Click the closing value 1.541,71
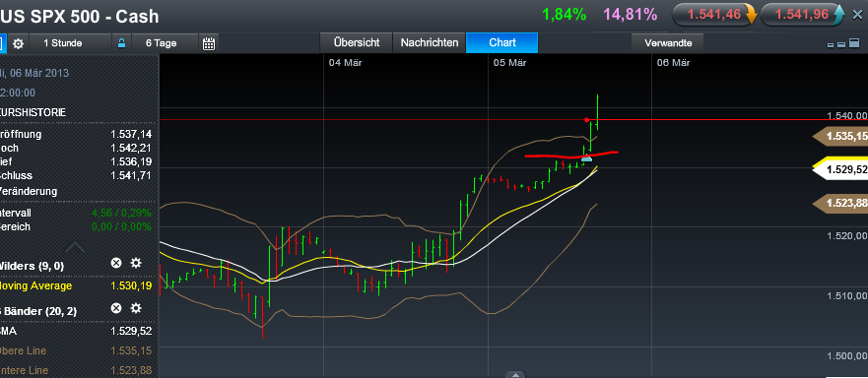 (x=131, y=175)
